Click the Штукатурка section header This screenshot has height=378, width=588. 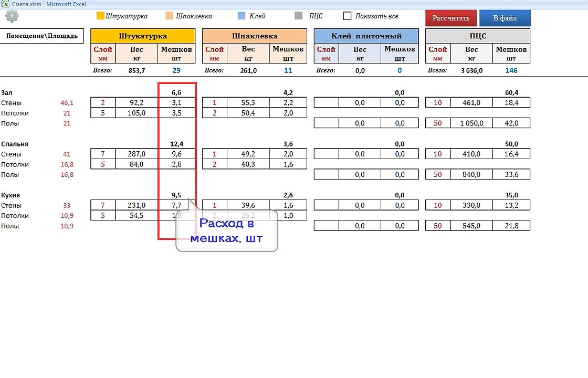(143, 36)
